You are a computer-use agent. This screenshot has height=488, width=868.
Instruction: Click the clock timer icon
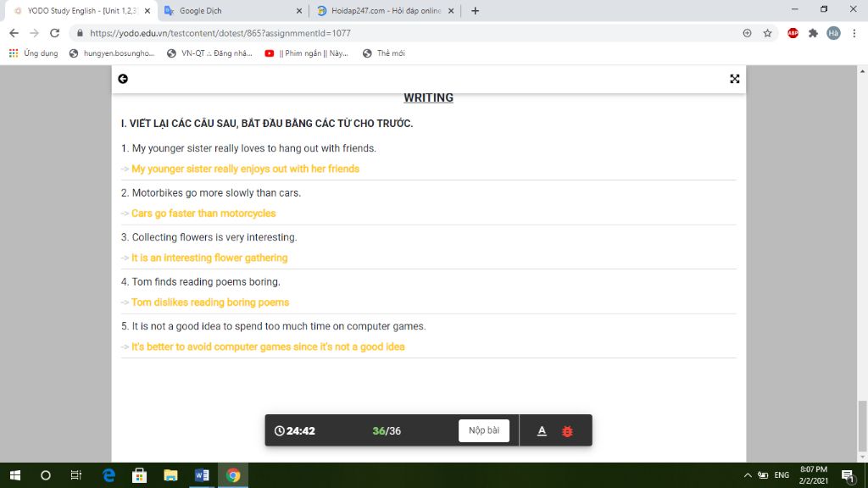click(280, 430)
